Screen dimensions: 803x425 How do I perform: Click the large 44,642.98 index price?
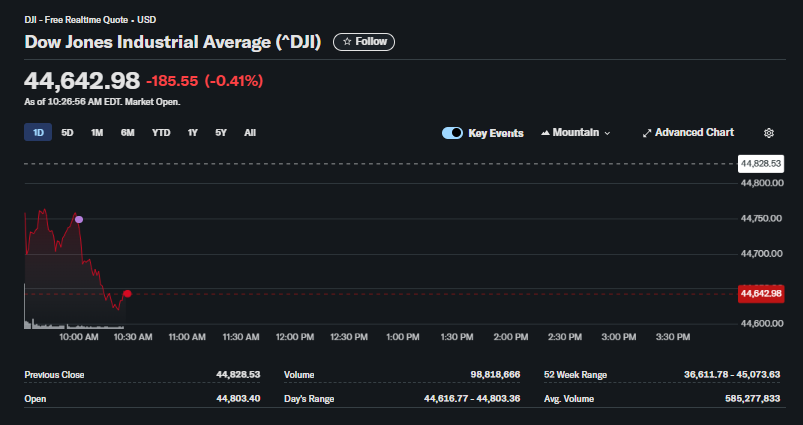pos(82,81)
